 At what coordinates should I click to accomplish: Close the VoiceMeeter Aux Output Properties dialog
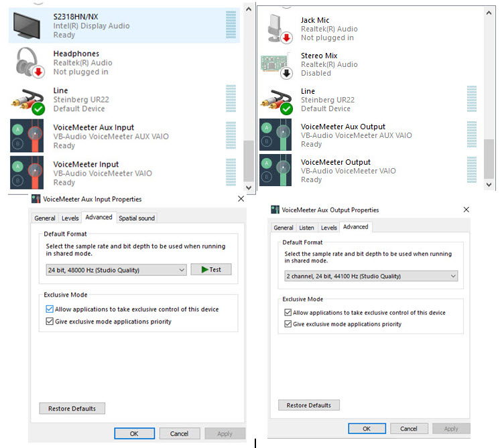466,210
